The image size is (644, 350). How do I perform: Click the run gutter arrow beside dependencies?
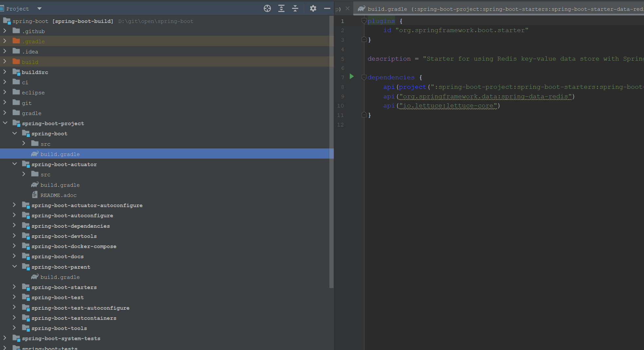click(352, 77)
